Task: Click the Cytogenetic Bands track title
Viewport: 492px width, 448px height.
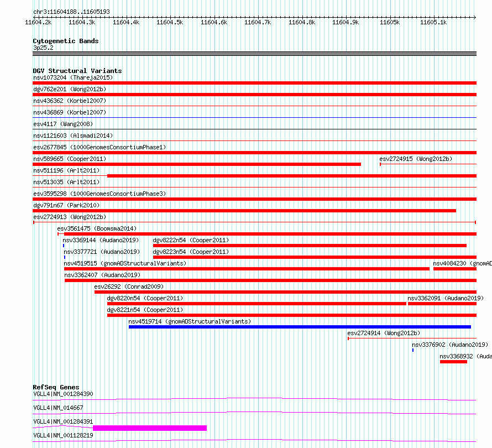Action: pyautogui.click(x=66, y=41)
